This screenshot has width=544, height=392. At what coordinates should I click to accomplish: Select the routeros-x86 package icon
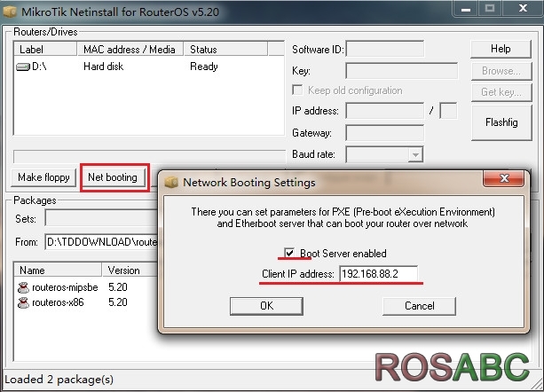click(x=23, y=303)
